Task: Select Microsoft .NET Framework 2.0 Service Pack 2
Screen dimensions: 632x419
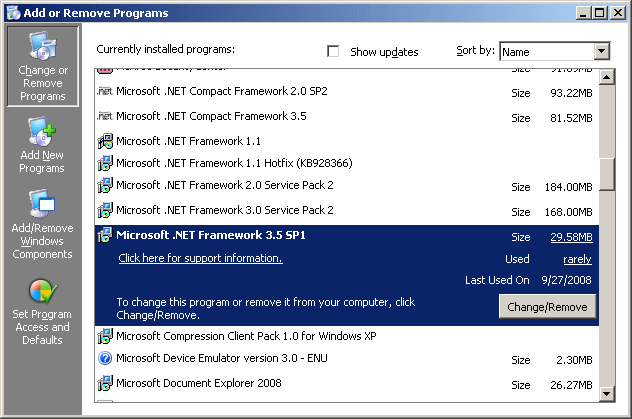Action: 225,185
